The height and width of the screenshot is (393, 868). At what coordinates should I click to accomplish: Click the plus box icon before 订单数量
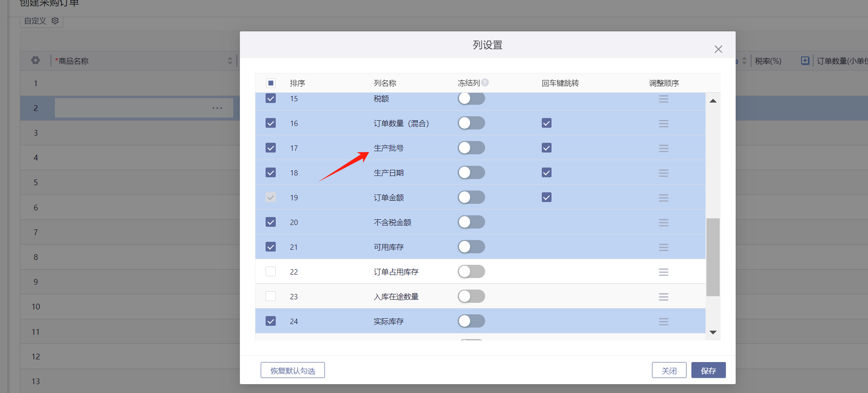coord(805,61)
